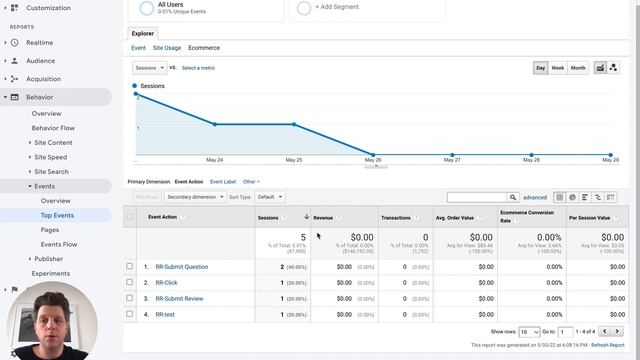Click the Go to page number field
Screen dimensions: 640x360
point(565,332)
